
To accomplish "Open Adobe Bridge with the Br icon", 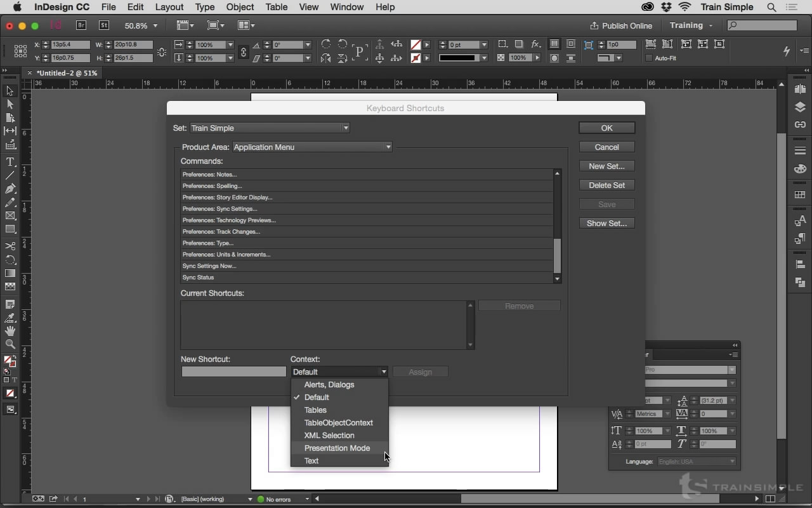I will (x=81, y=25).
